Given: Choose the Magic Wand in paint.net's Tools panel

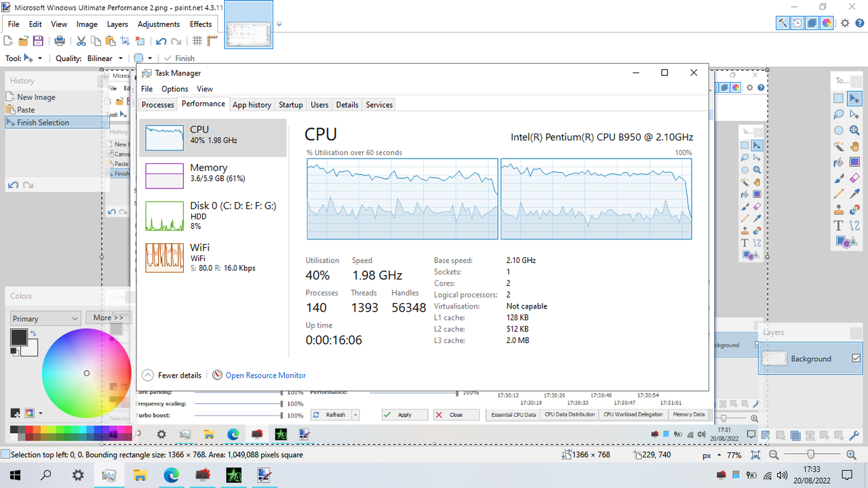Looking at the screenshot, I should tap(839, 146).
